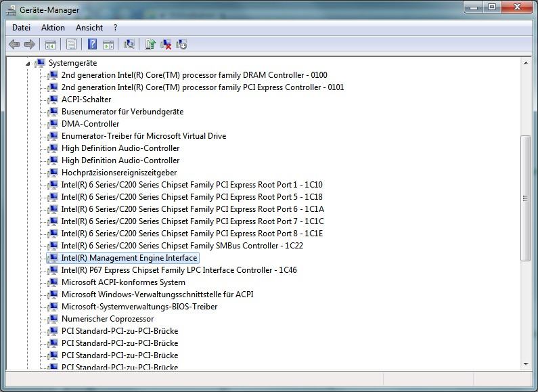Click the blue Help question mark icon

pyautogui.click(x=92, y=44)
